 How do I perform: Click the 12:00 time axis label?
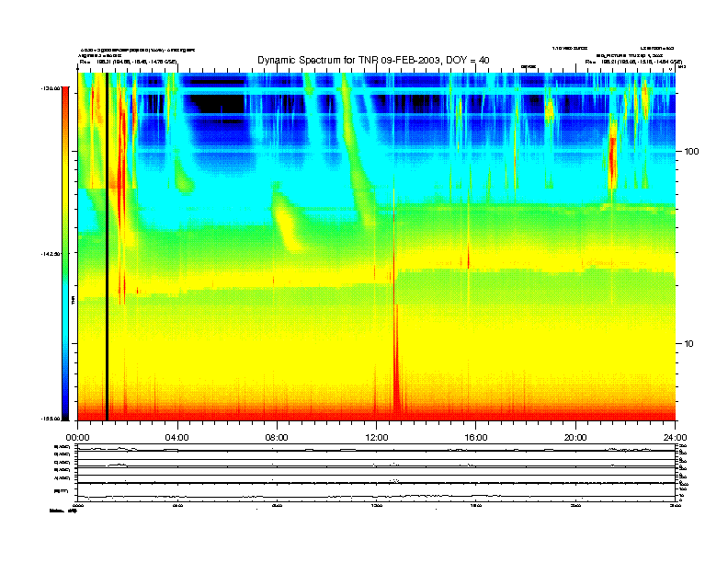point(377,438)
